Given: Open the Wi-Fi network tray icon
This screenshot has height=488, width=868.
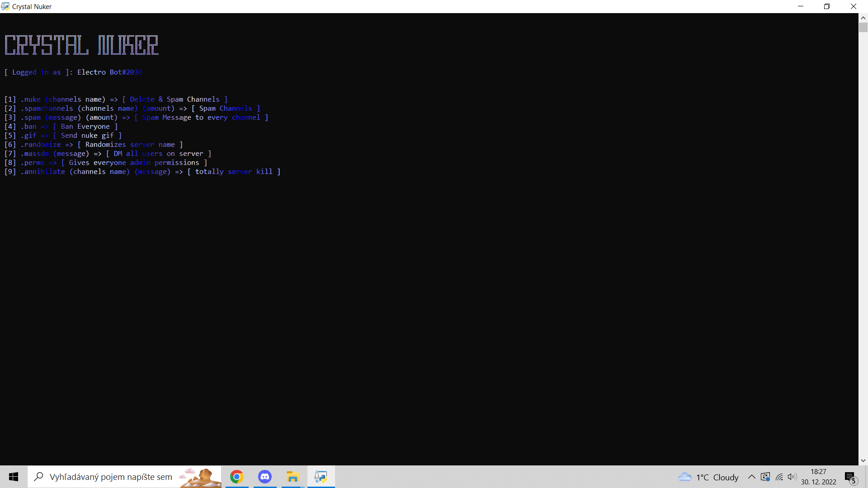Looking at the screenshot, I should point(779,477).
